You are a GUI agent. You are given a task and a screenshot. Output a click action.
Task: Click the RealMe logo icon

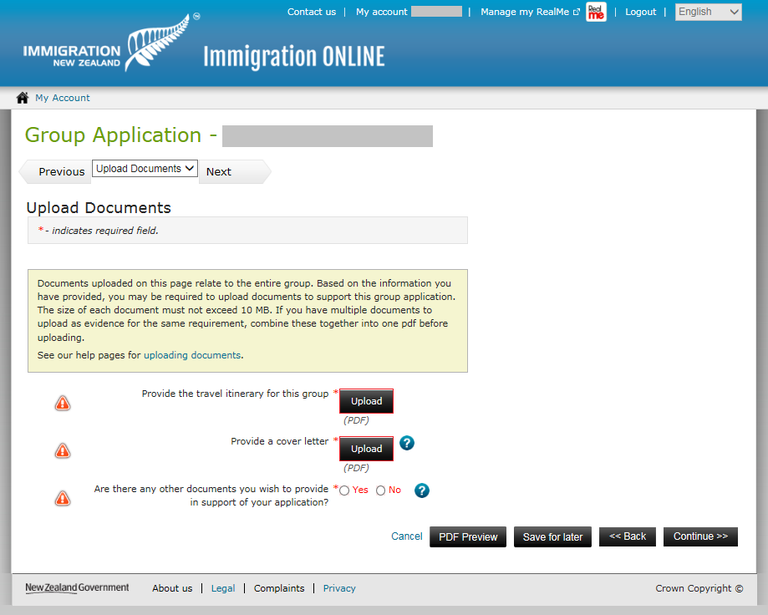tap(596, 12)
